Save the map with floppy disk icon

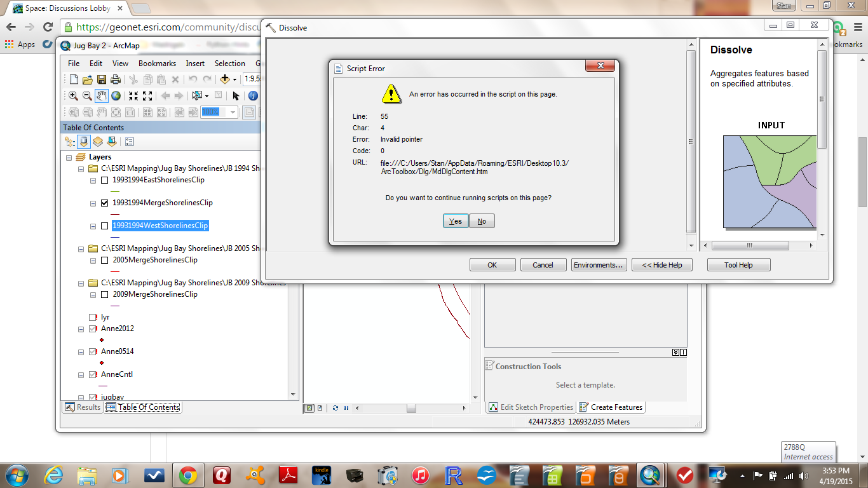(102, 79)
